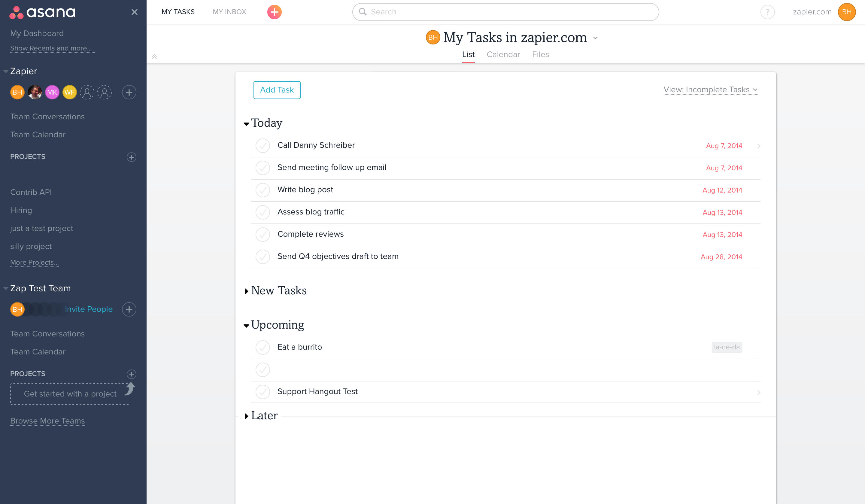The height and width of the screenshot is (504, 865).
Task: Open the View: Incomplete Tasks dropdown
Action: point(710,90)
